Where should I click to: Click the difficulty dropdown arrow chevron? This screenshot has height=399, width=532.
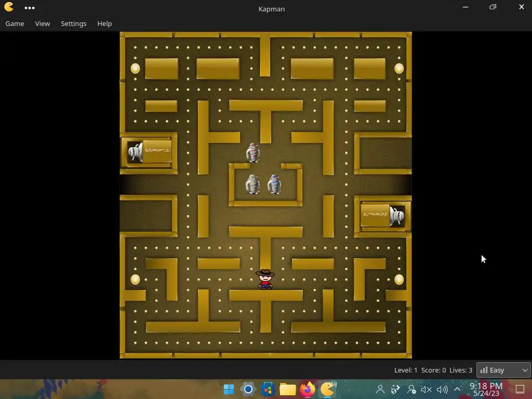pyautogui.click(x=525, y=370)
